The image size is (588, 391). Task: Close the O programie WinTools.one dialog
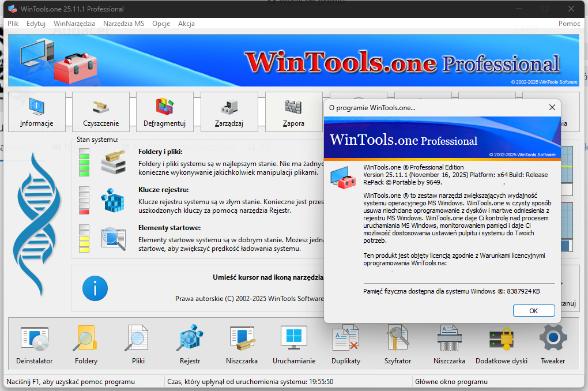tap(552, 107)
